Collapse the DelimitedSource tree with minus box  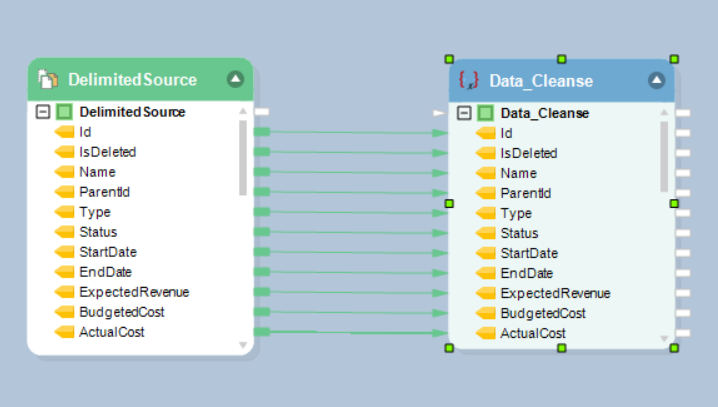42,112
